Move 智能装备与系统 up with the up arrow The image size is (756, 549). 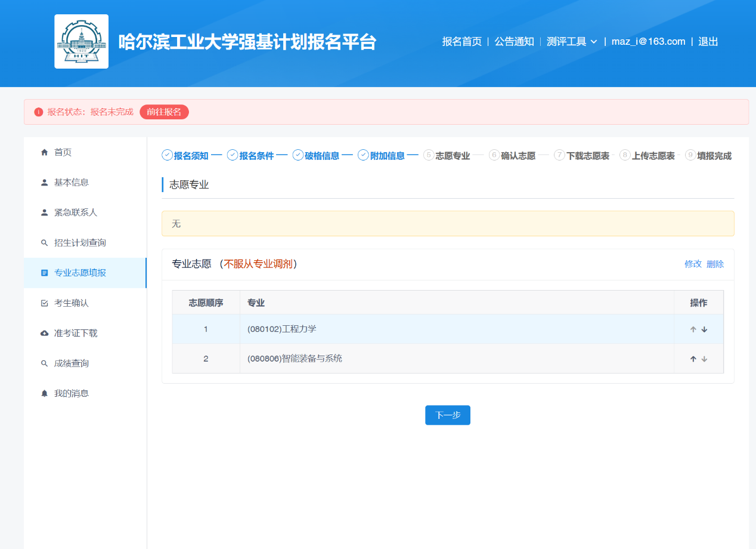[693, 359]
